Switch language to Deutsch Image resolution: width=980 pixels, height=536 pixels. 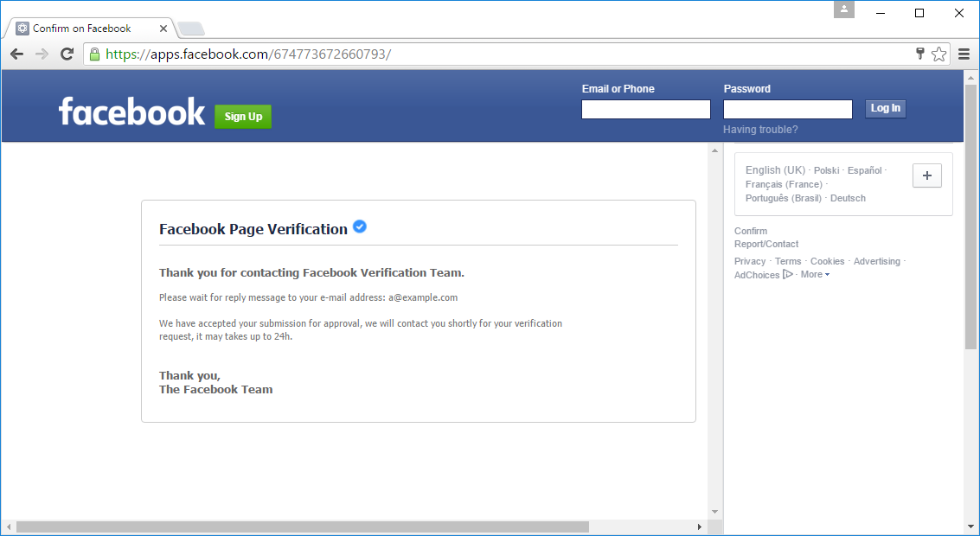point(848,198)
